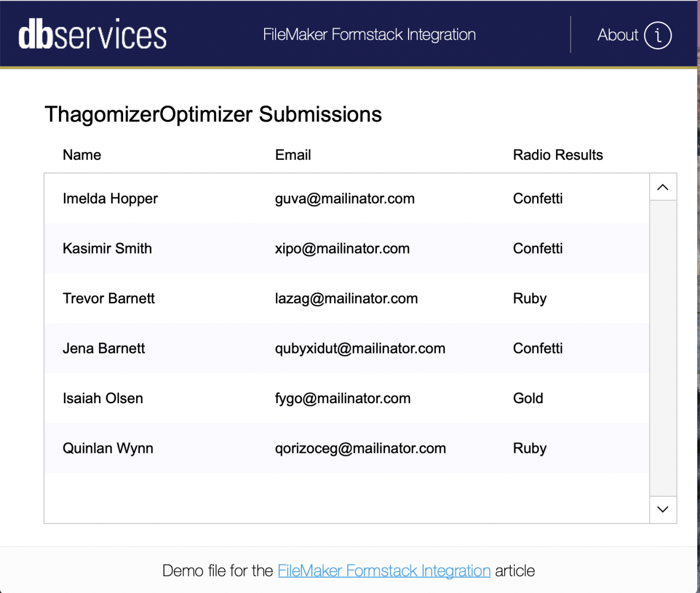Select the Jena Barnett name cell
Viewport: 700px width, 593px height.
click(103, 348)
